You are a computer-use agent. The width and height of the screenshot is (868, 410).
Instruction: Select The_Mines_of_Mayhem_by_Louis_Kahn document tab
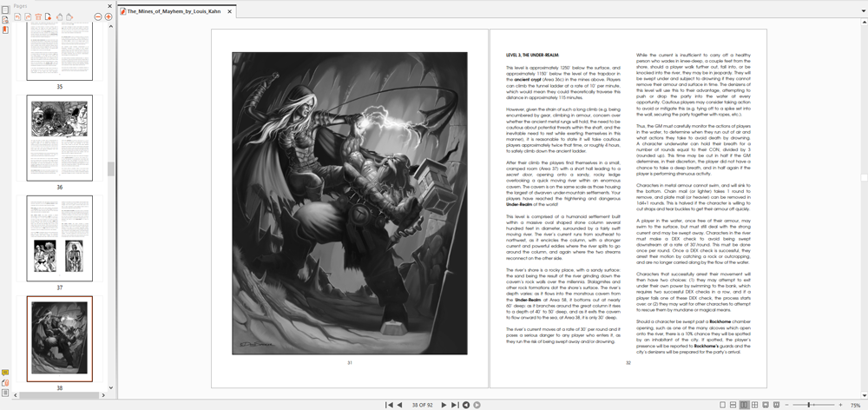click(x=168, y=11)
